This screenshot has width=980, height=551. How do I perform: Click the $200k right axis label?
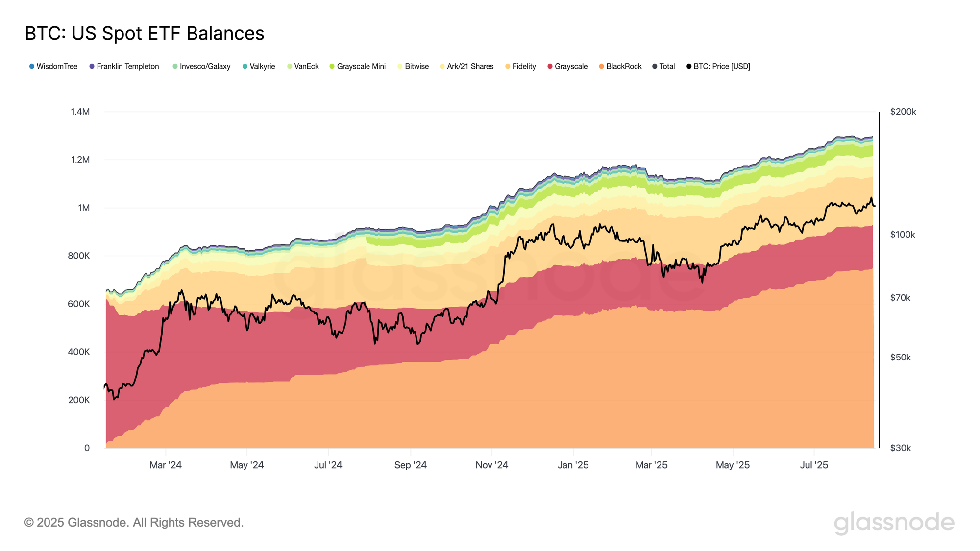tap(903, 112)
